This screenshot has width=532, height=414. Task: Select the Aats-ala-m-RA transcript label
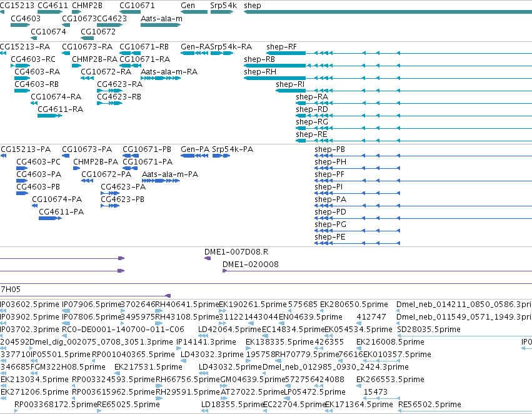click(169, 72)
